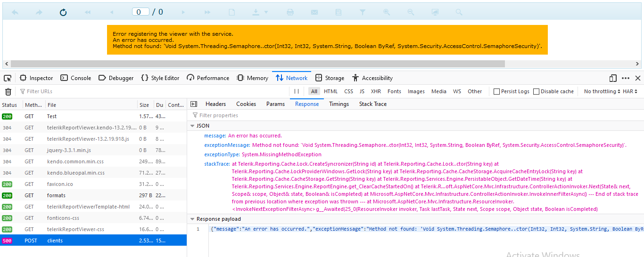Screen dimensions: 644x257
Task: Toggle the request details pane icon
Action: (x=193, y=104)
